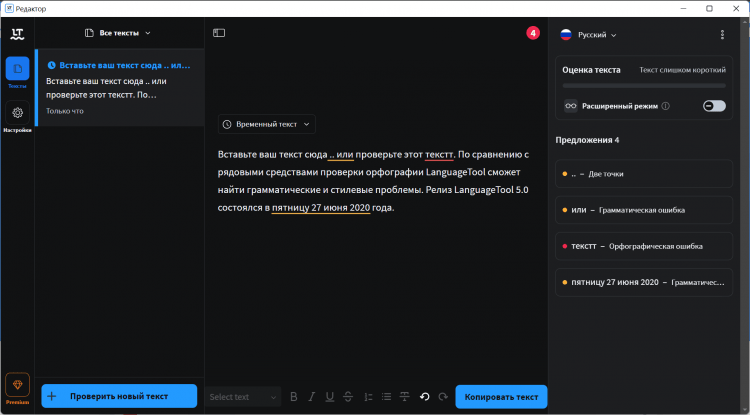Open the Тексты sidebar section
This screenshot has height=415, width=750.
[17, 72]
